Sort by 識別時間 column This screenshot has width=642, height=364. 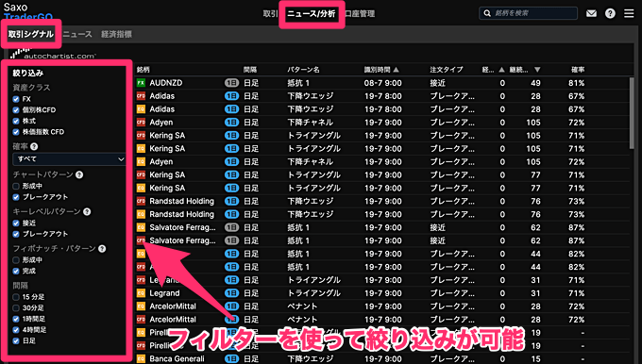point(380,70)
